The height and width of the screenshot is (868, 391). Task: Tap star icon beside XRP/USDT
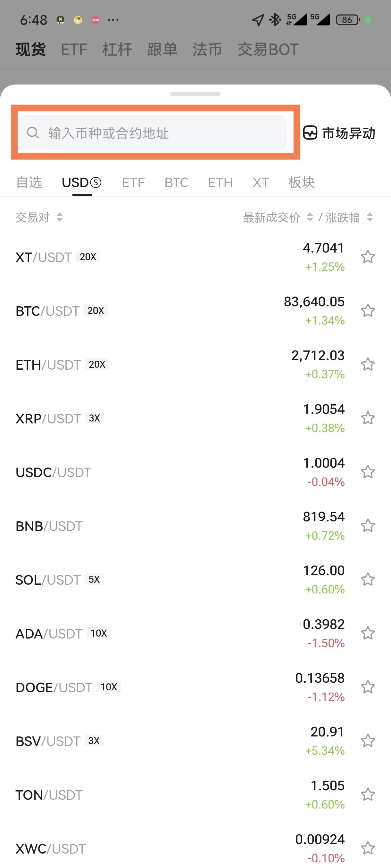367,418
